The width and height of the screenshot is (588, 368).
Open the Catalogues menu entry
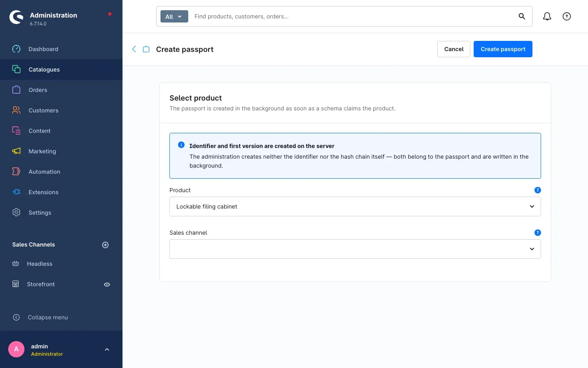point(61,70)
